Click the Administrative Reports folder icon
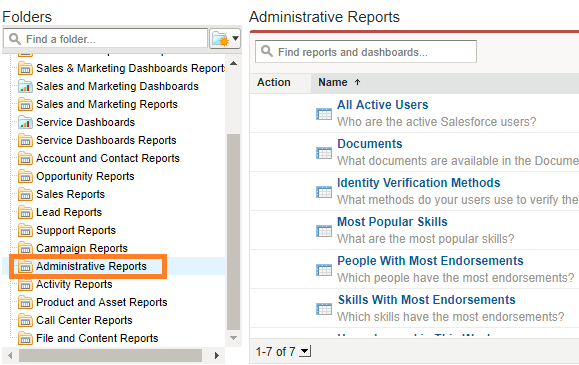The image size is (579, 365). 25,266
